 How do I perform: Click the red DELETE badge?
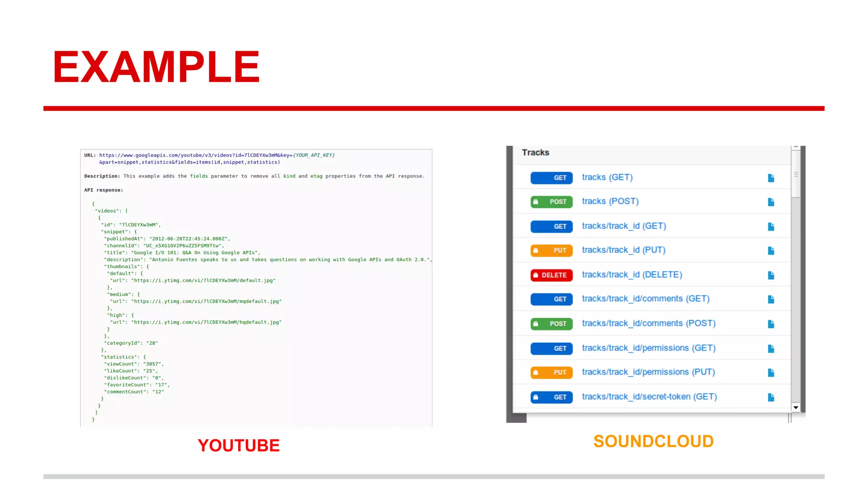(x=551, y=275)
